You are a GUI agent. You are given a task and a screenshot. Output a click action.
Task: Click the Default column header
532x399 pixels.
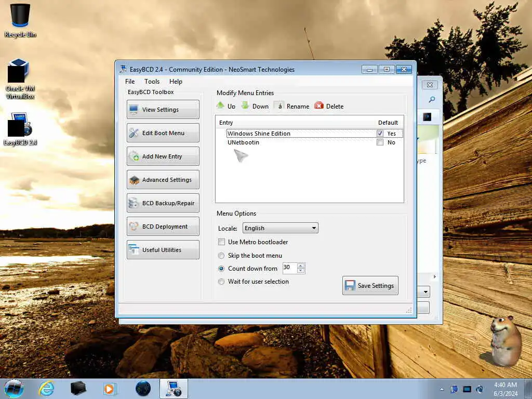pos(388,123)
